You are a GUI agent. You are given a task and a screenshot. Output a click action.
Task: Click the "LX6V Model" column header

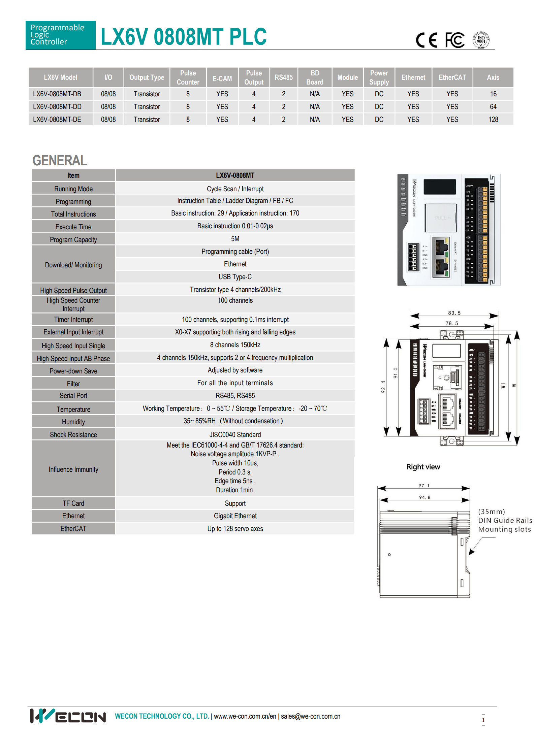click(x=61, y=77)
